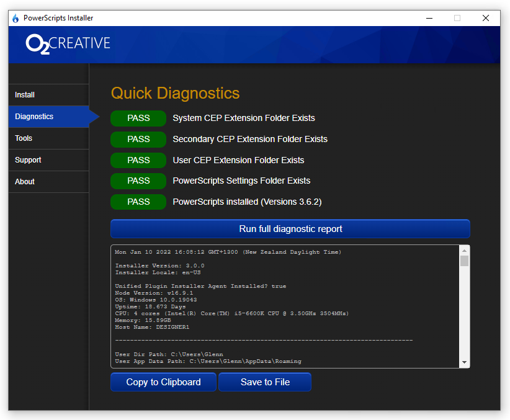Screen dimensions: 510x420
Task: Click PASS badge for PowerScripts Settings Folder
Action: click(x=138, y=181)
